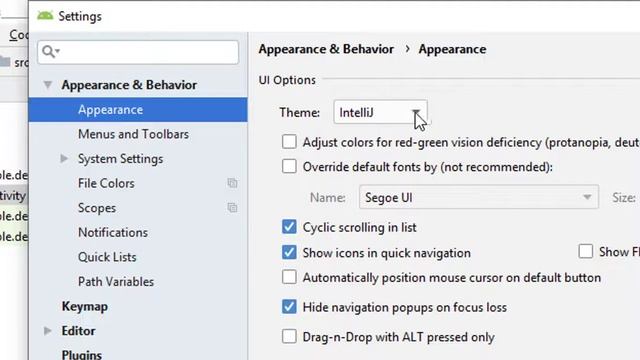The width and height of the screenshot is (640, 360).
Task: Click the copy icon beside Scopes
Action: [x=232, y=208]
